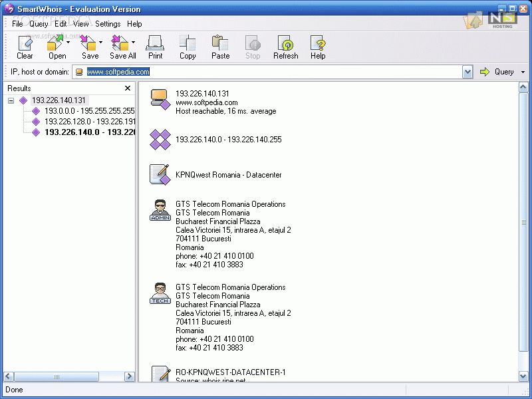Run the Query with green arrow button

click(497, 72)
